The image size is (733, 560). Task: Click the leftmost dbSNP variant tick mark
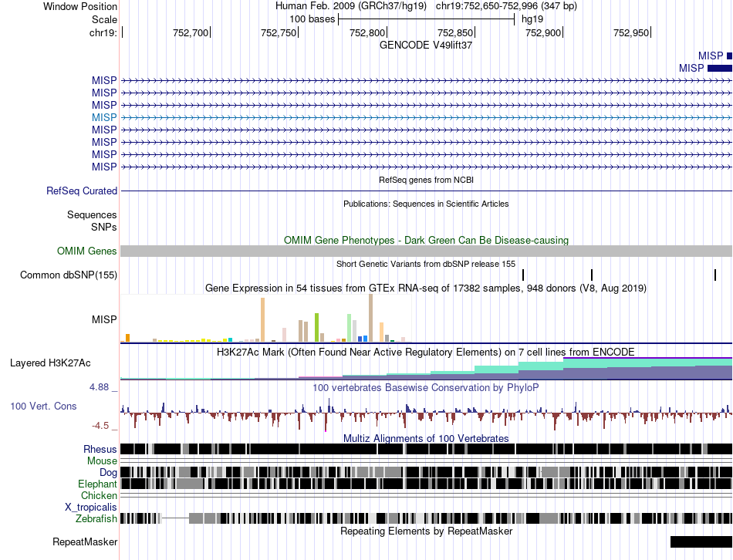[x=523, y=275]
